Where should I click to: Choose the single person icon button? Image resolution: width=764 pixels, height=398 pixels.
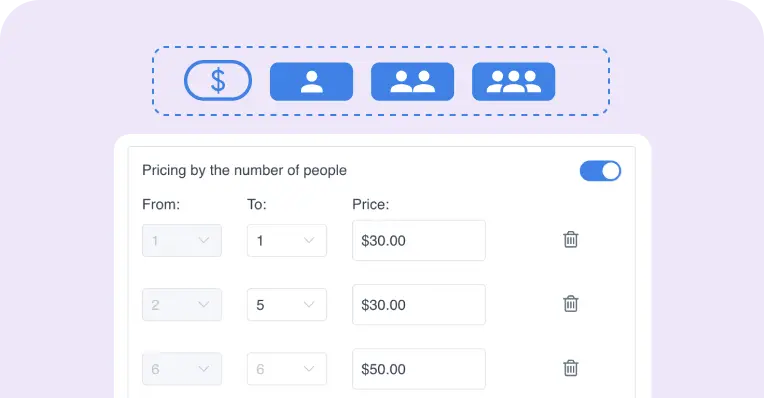[311, 81]
